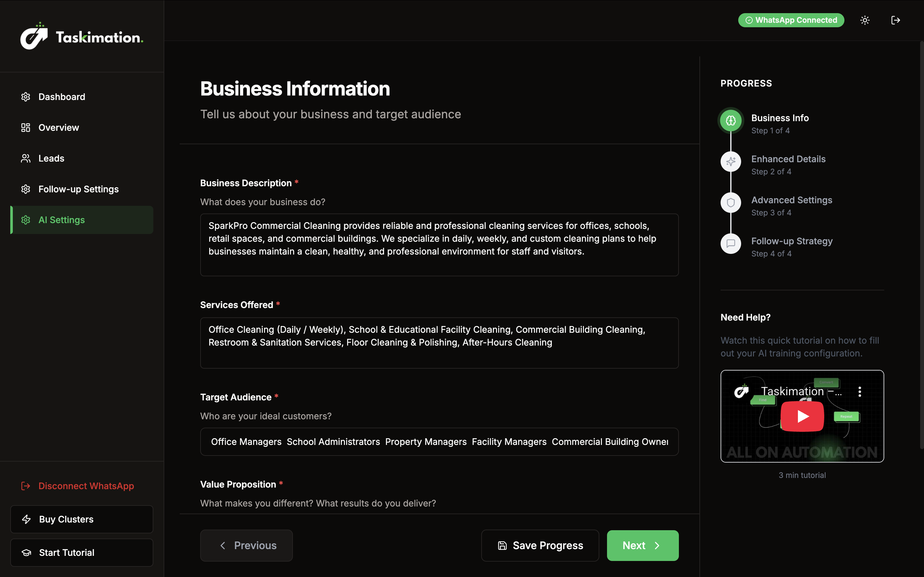Click Disconnect WhatsApp link
This screenshot has width=924, height=577.
tap(86, 486)
